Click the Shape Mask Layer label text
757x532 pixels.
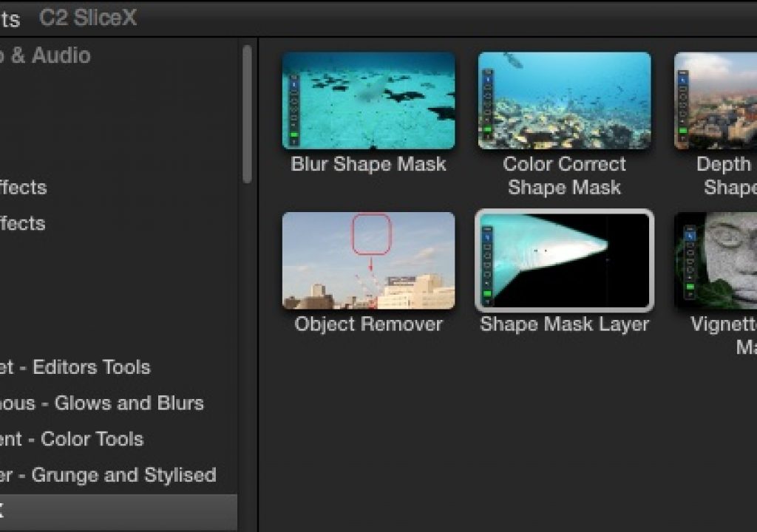click(564, 324)
